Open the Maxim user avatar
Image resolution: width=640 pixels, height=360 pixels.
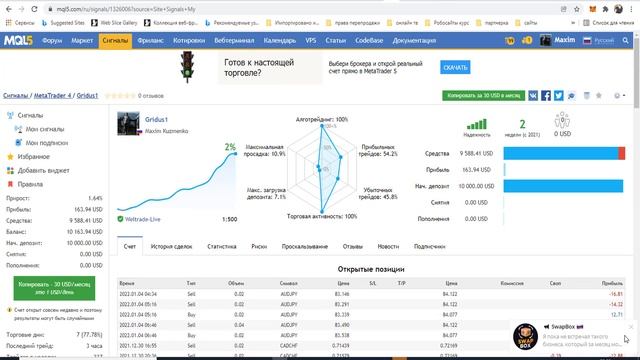tap(545, 40)
